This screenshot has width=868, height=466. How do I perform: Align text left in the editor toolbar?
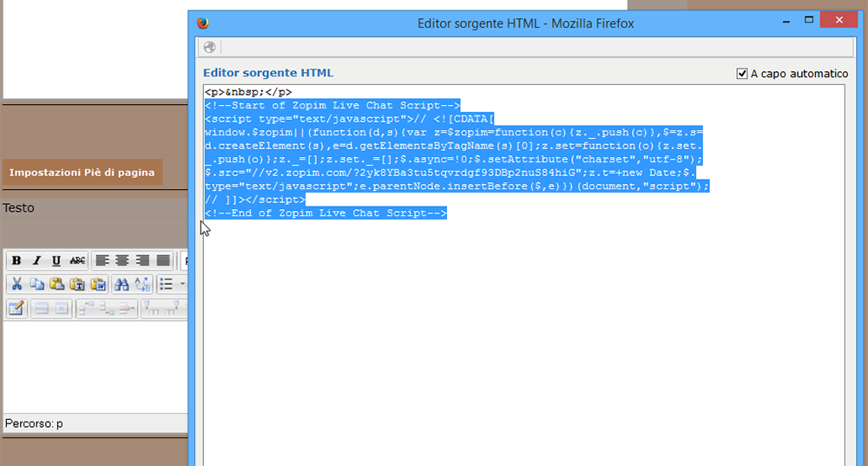pos(102,260)
